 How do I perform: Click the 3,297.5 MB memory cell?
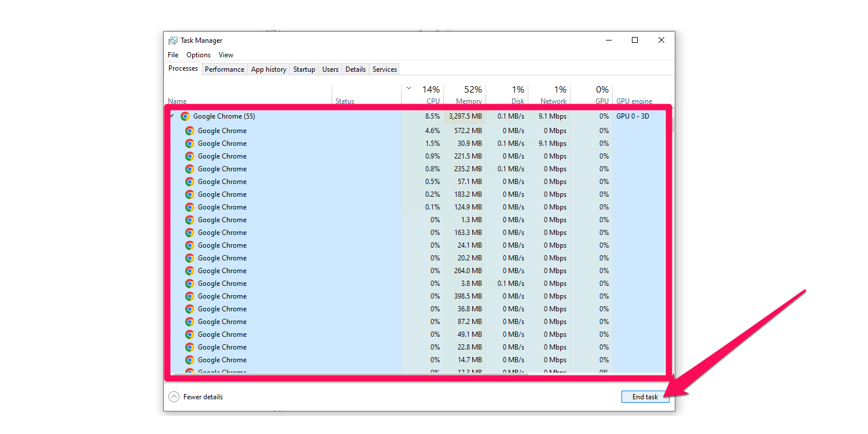point(465,116)
